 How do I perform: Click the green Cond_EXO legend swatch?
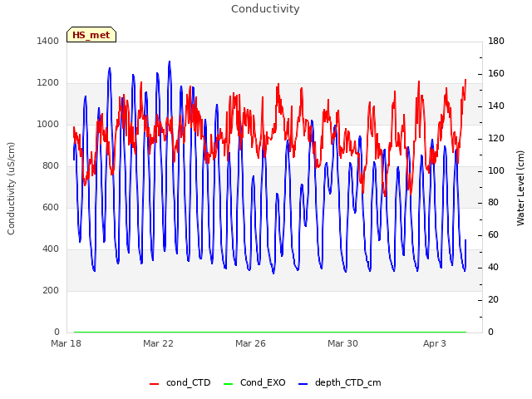point(229,384)
